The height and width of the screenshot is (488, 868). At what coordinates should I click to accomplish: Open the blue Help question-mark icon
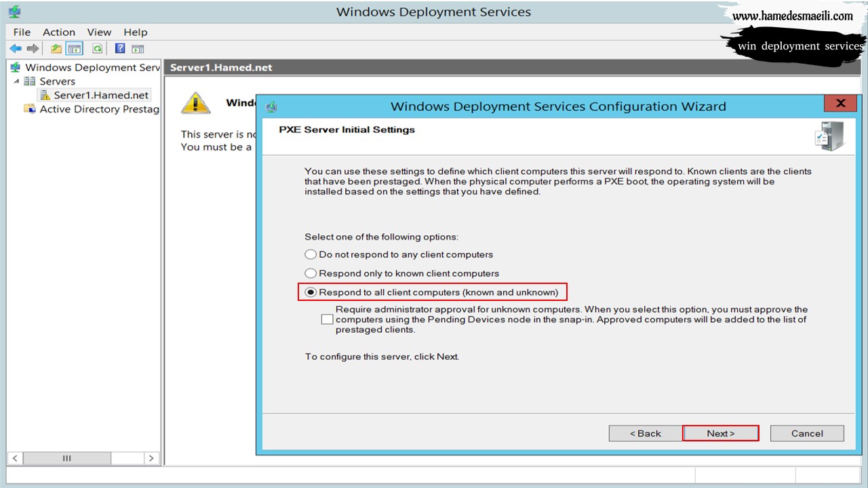[x=120, y=49]
